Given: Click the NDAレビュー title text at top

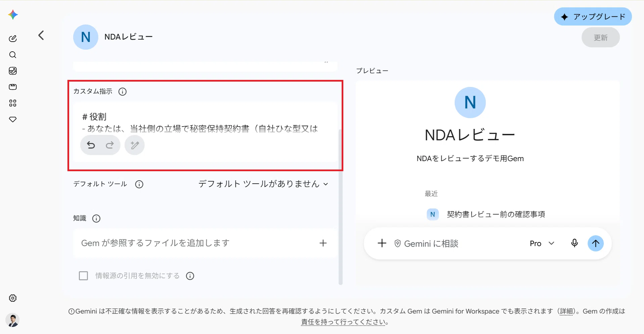Looking at the screenshot, I should click(x=129, y=37).
